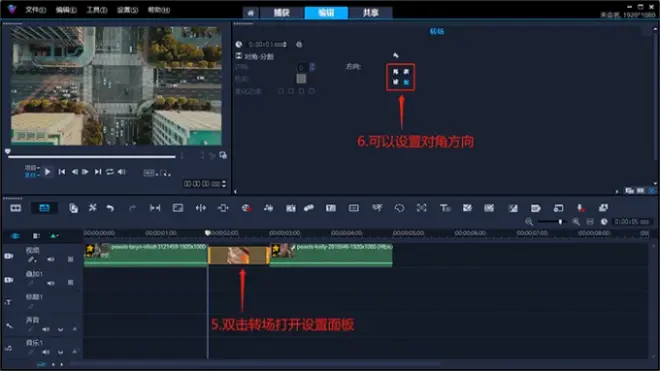The width and height of the screenshot is (660, 371).
Task: Open chapter/cue point dropdown menu
Action: 54,236
